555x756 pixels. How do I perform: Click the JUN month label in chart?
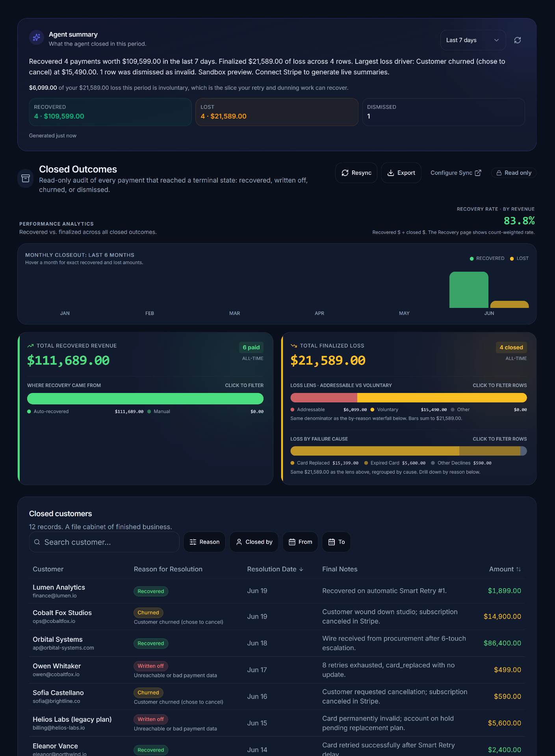click(x=489, y=313)
